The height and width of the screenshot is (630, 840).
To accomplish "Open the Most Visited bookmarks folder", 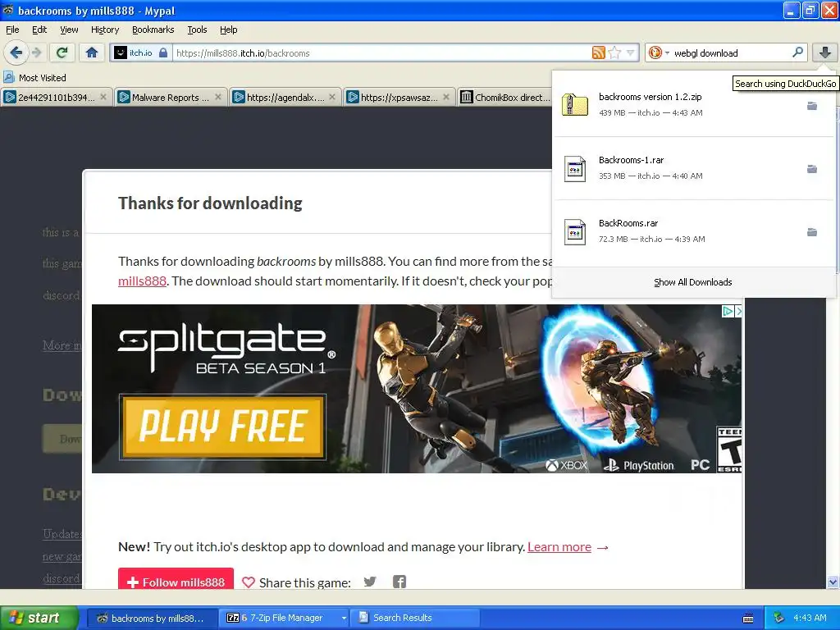I will pyautogui.click(x=34, y=78).
